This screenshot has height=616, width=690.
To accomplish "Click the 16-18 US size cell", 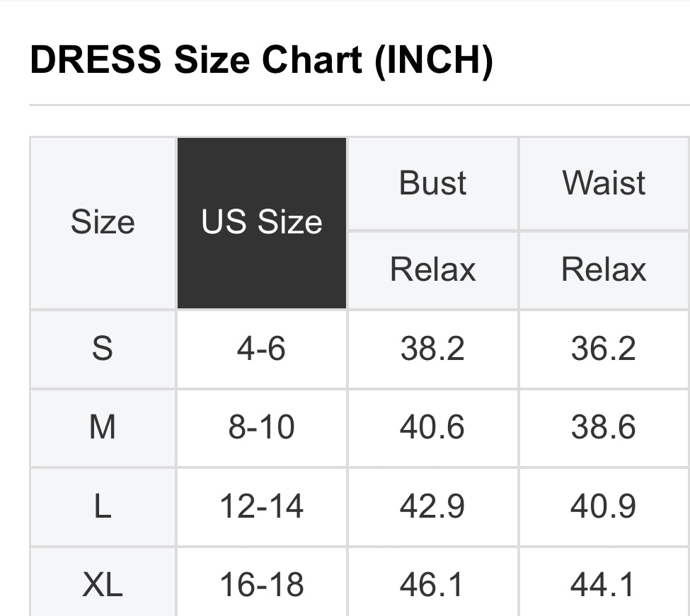I will tap(262, 585).
